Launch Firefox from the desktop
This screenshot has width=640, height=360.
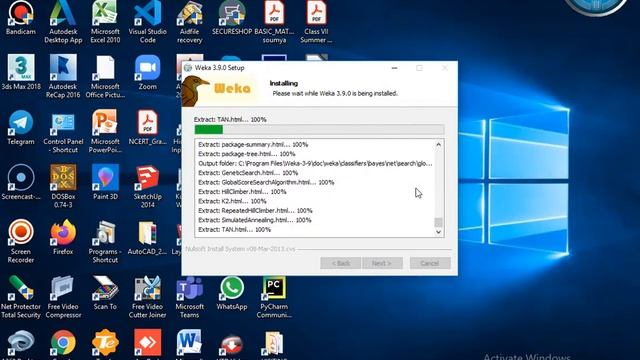[63, 237]
